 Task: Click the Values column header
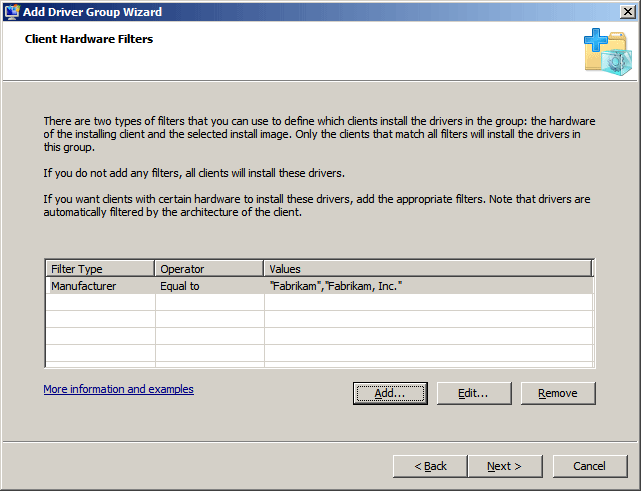(x=428, y=269)
